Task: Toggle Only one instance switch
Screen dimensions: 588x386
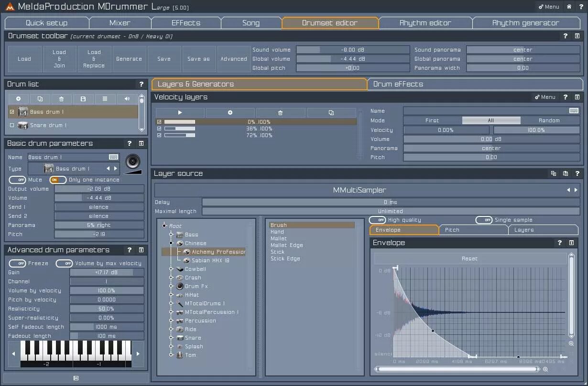Action: click(58, 180)
